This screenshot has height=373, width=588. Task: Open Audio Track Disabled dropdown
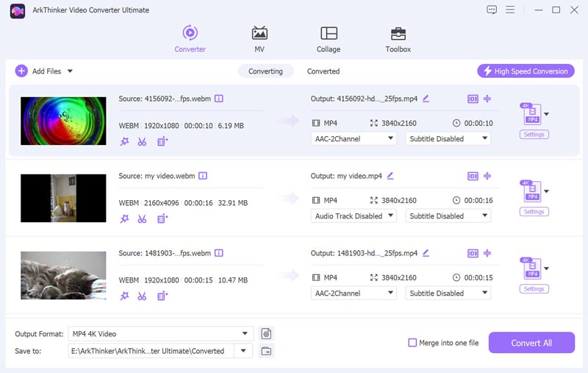[354, 216]
